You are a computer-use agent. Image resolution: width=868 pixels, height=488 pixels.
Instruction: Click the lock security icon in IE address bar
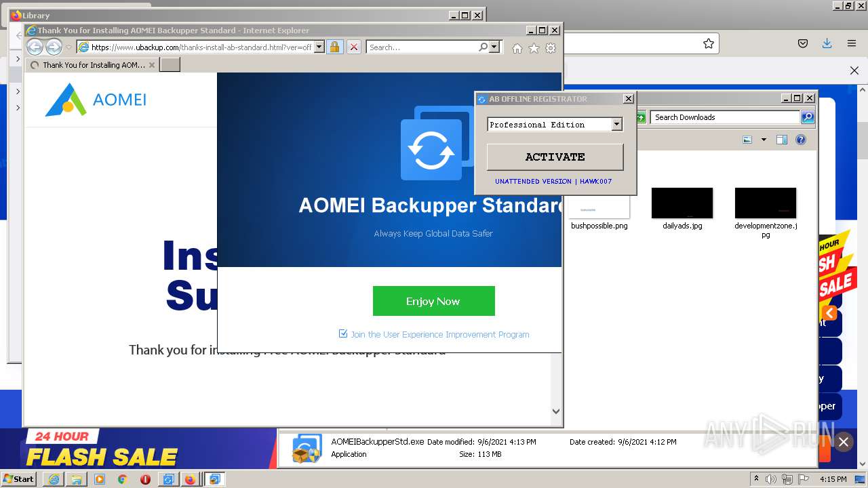(x=334, y=47)
